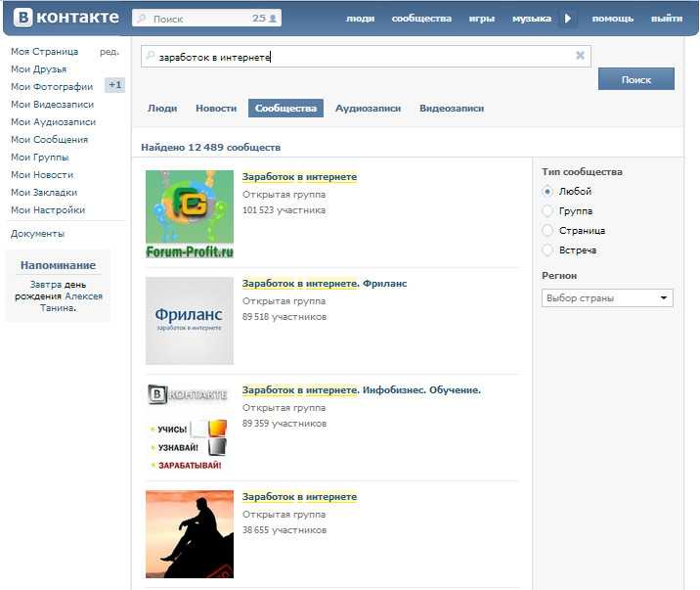The height and width of the screenshot is (590, 700).
Task: Click magnifier icon in header search box
Action: pyautogui.click(x=142, y=19)
